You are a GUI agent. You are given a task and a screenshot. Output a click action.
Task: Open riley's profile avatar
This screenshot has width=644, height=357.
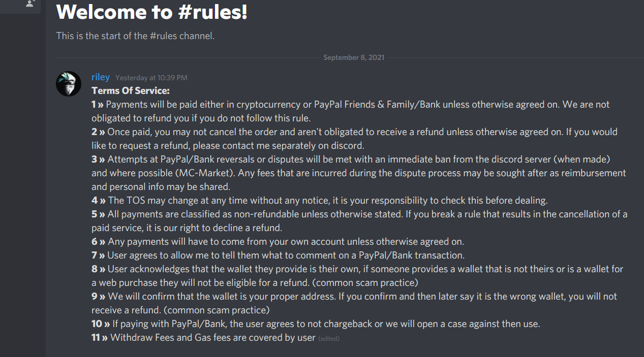[x=69, y=84]
